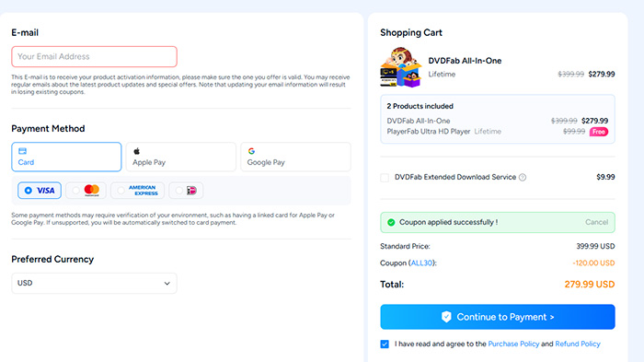Viewport: 644px width, 362px height.
Task: Click the green coupon success checkmark icon
Action: coord(391,222)
